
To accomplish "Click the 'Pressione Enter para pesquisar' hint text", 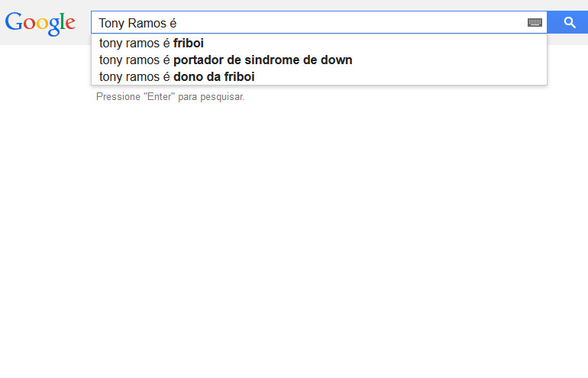I will coord(170,97).
